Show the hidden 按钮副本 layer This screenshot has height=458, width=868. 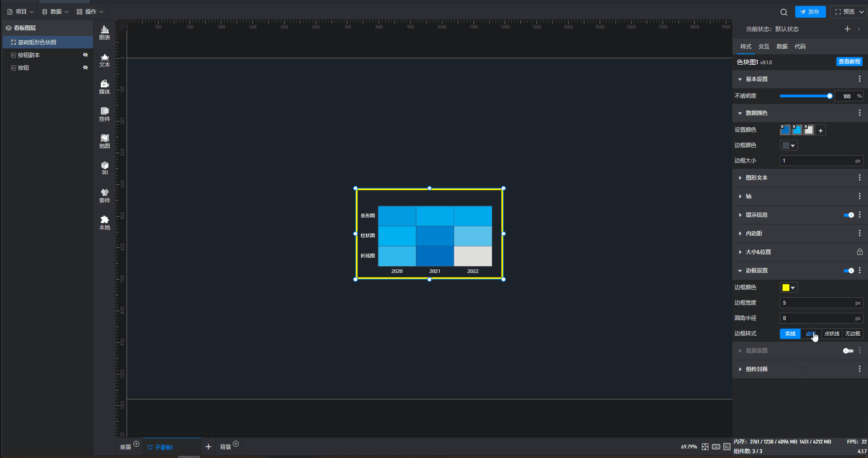point(85,55)
